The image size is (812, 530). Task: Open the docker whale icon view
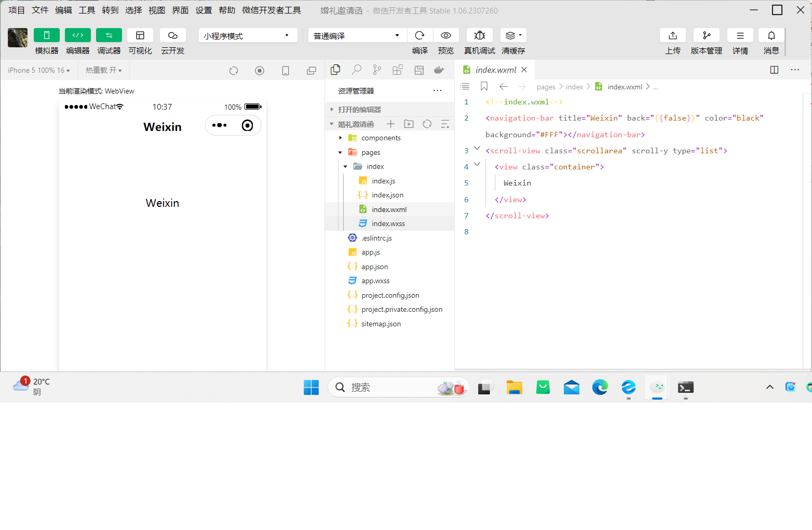coord(439,70)
